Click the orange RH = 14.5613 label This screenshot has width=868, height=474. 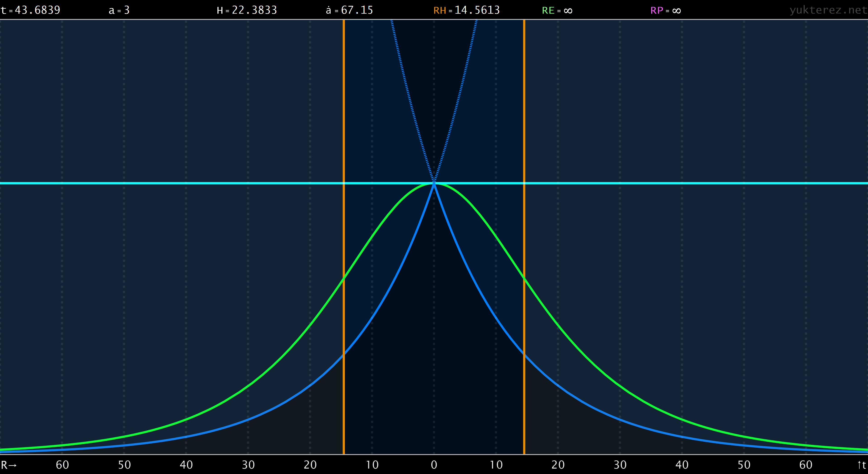coord(466,10)
